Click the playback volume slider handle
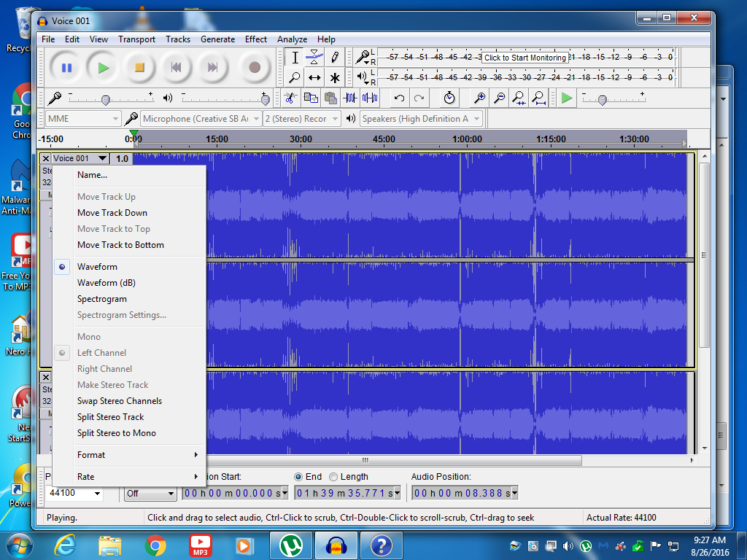747x560 pixels. click(x=266, y=99)
